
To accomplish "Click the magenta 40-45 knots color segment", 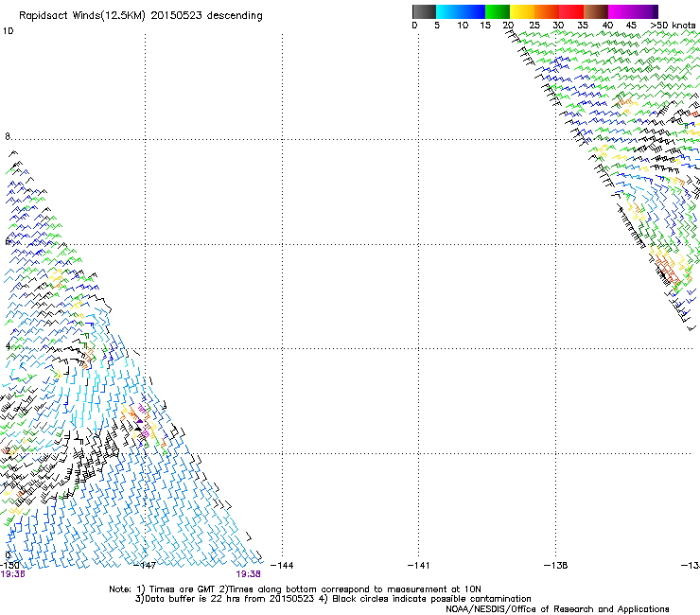I will point(621,11).
